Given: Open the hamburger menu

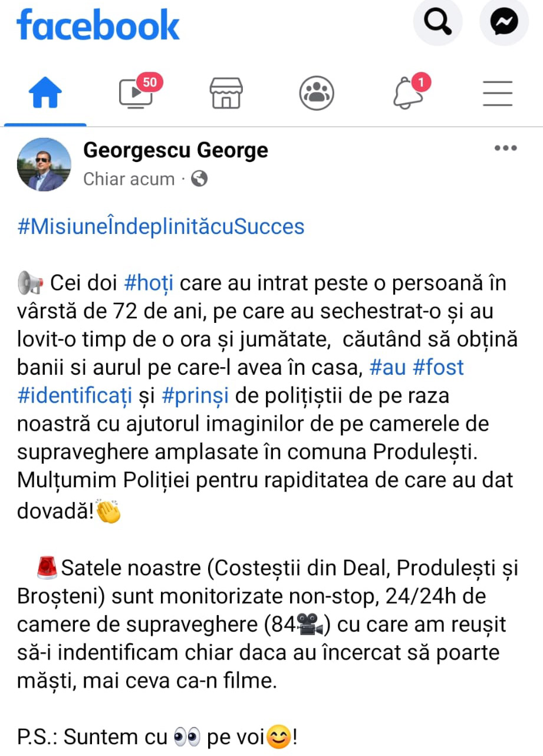Looking at the screenshot, I should (498, 93).
